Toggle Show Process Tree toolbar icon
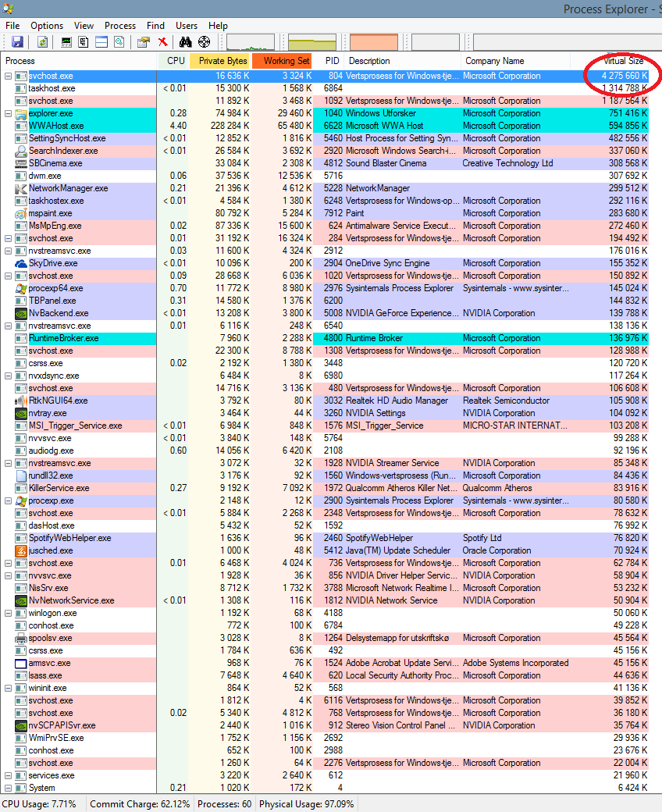The image size is (662, 812). [x=84, y=42]
